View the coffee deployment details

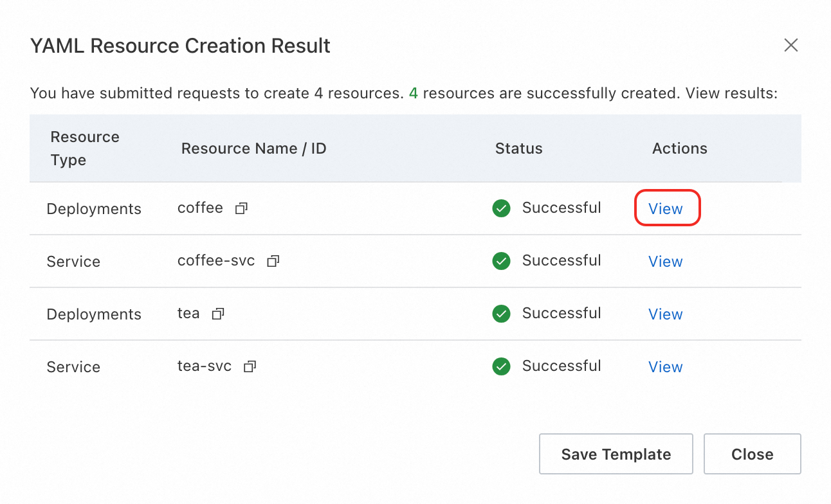click(x=665, y=209)
